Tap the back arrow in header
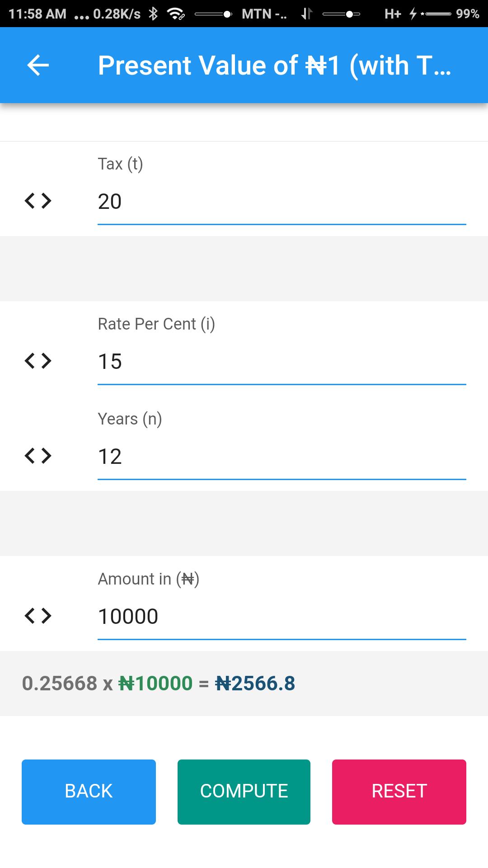Viewport: 488px width, 868px height. click(x=38, y=65)
